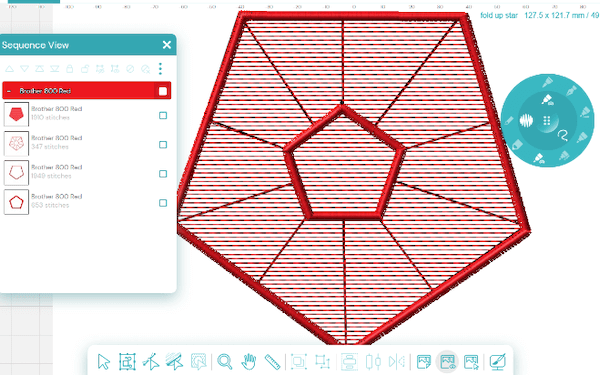Pick the bottom-right outer striped marker tool
This screenshot has width=600, height=375.
pos(564,155)
